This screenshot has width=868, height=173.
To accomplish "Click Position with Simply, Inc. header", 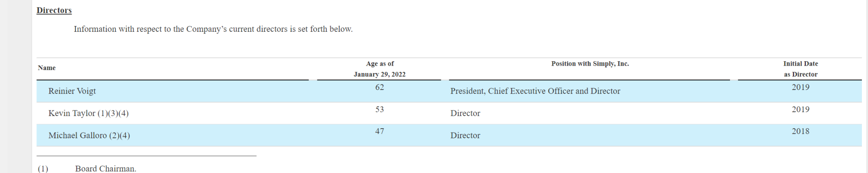I will [590, 63].
